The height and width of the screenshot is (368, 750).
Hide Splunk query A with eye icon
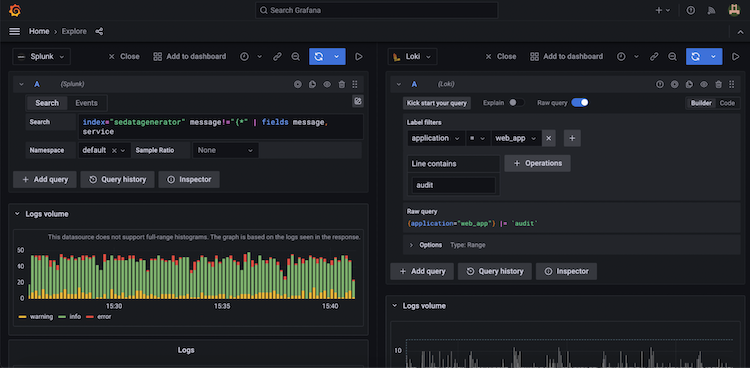(x=327, y=84)
